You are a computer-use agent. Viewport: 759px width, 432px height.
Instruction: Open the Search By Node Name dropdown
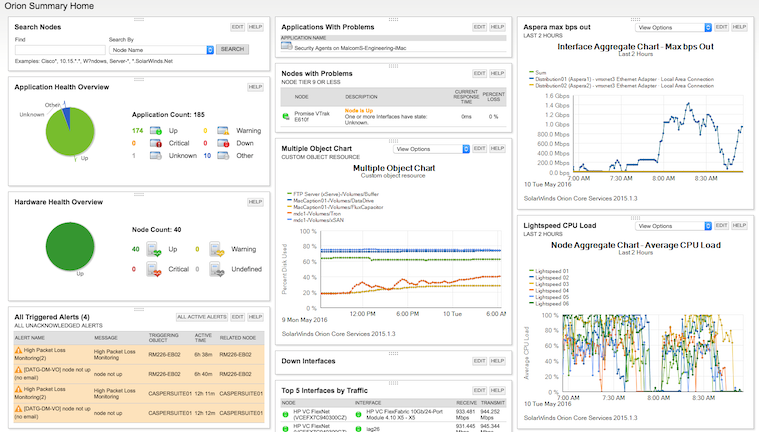point(161,50)
